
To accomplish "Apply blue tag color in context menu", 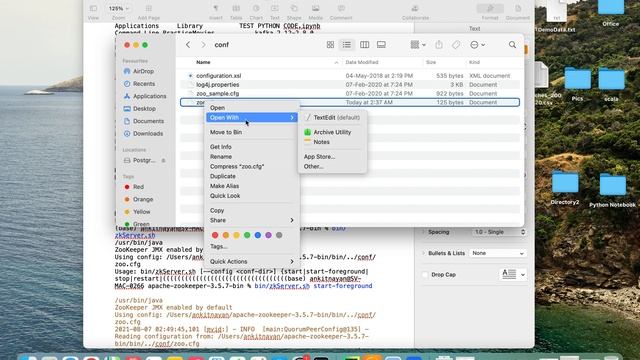I will click(258, 235).
